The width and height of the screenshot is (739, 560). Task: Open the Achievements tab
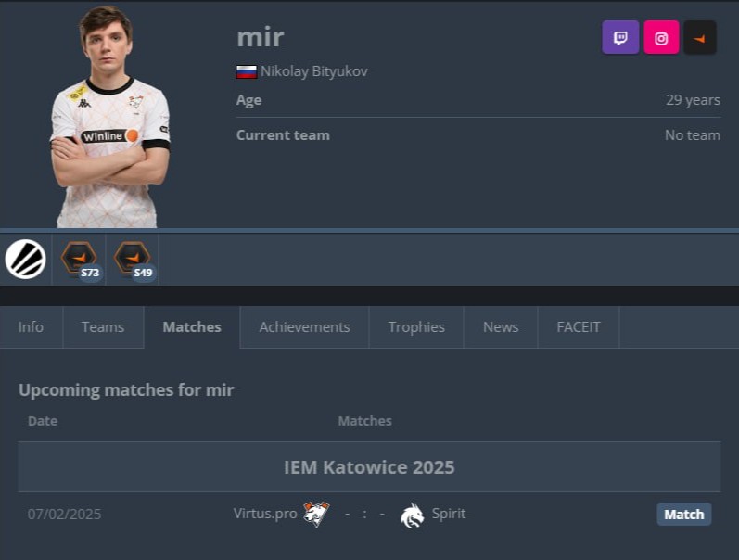[304, 326]
